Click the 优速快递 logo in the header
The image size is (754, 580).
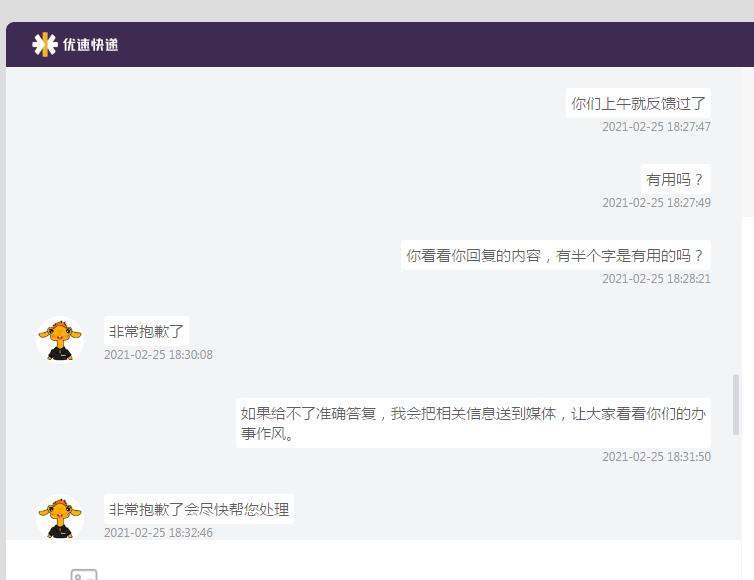tap(75, 45)
